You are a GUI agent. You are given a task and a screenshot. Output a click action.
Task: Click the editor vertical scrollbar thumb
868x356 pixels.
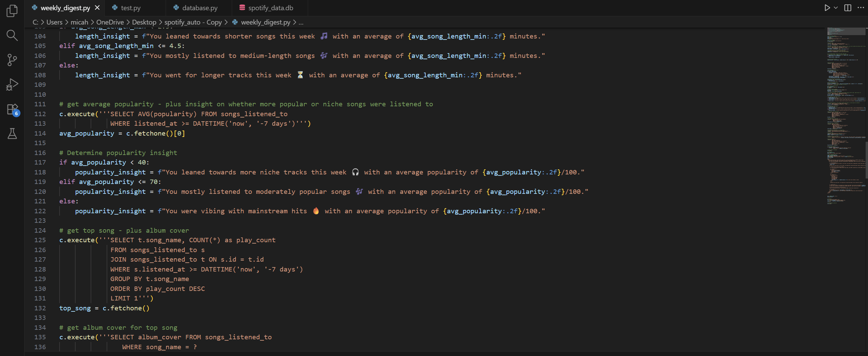866,159
